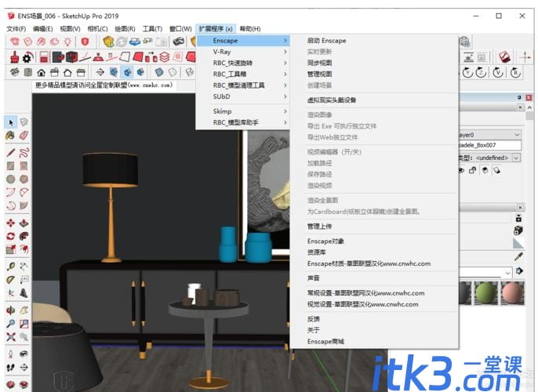
Task: Select the Tape Measure tool
Action: click(x=11, y=267)
